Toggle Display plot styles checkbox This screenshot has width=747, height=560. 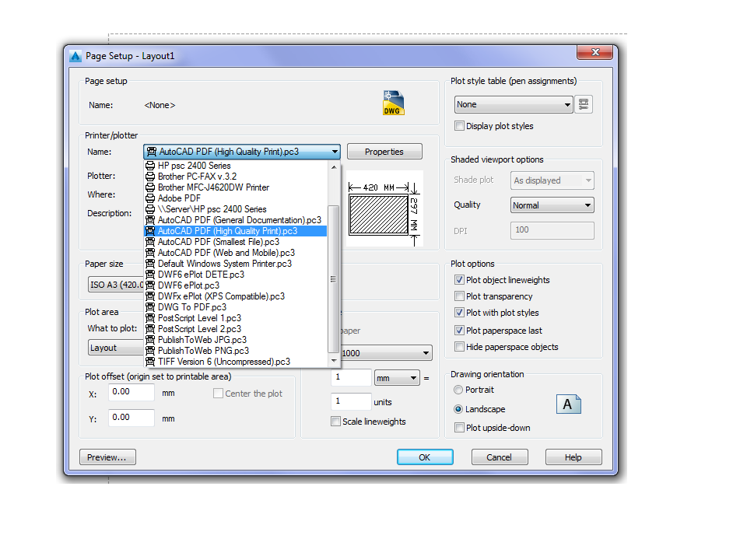click(459, 126)
